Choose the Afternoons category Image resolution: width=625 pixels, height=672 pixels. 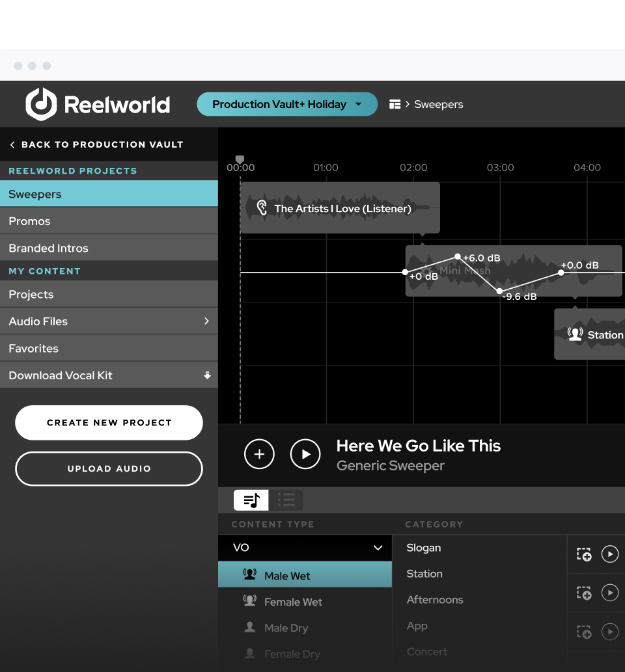point(434,600)
